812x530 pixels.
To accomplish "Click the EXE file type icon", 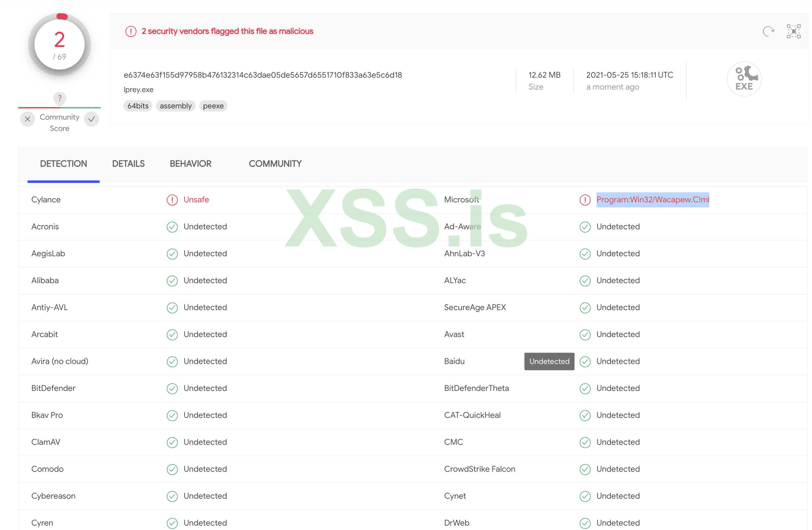I will click(744, 79).
